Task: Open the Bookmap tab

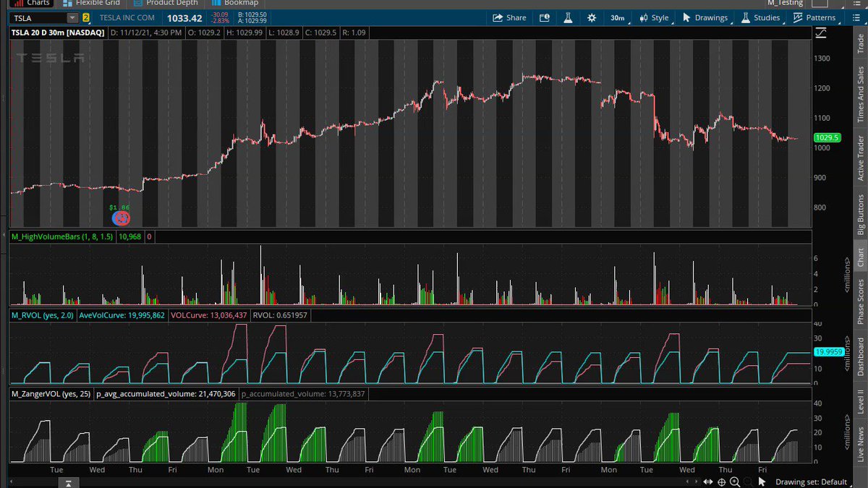Action: (235, 3)
